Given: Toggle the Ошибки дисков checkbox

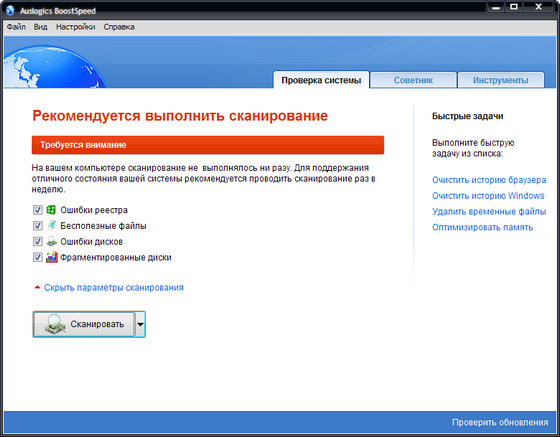Looking at the screenshot, I should point(38,241).
